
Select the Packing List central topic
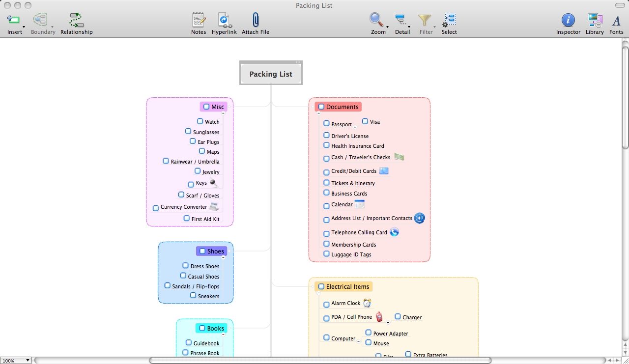[x=271, y=73]
